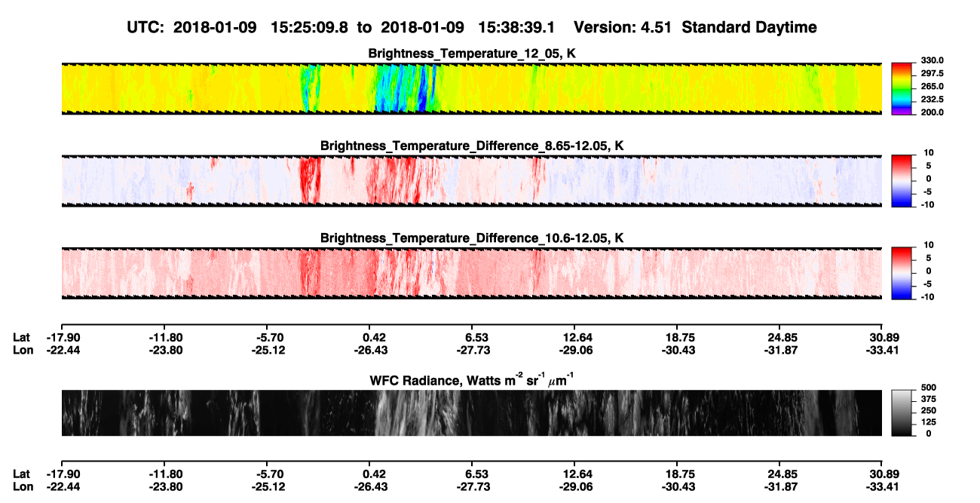Click the Lon label above the WFC Radiance title
The image size is (980, 503).
point(23,350)
